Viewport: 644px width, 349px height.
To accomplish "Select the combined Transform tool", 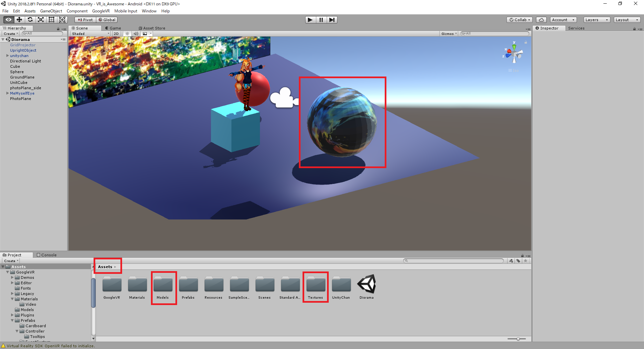I will pos(62,20).
